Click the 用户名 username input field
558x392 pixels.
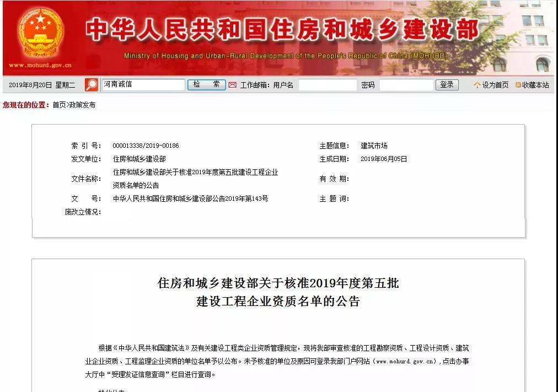[x=328, y=85]
